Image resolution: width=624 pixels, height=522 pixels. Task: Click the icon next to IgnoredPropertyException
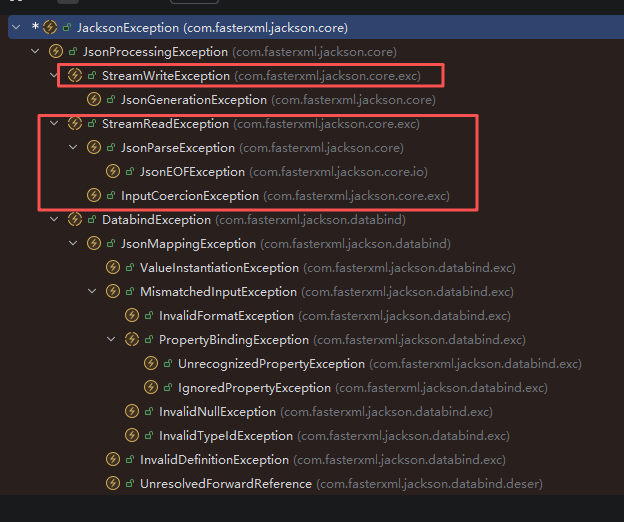pos(152,388)
